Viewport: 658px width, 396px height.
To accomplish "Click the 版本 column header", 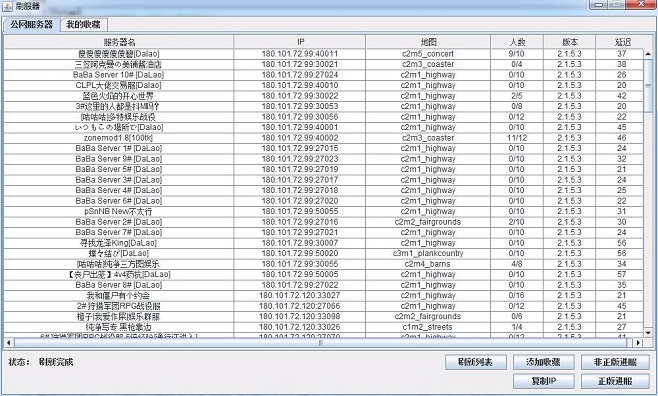I will 569,42.
